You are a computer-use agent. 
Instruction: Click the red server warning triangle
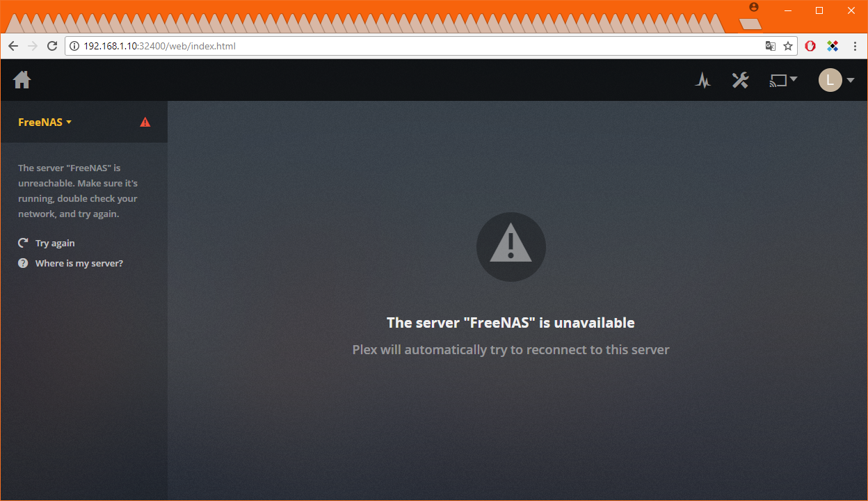pos(145,122)
